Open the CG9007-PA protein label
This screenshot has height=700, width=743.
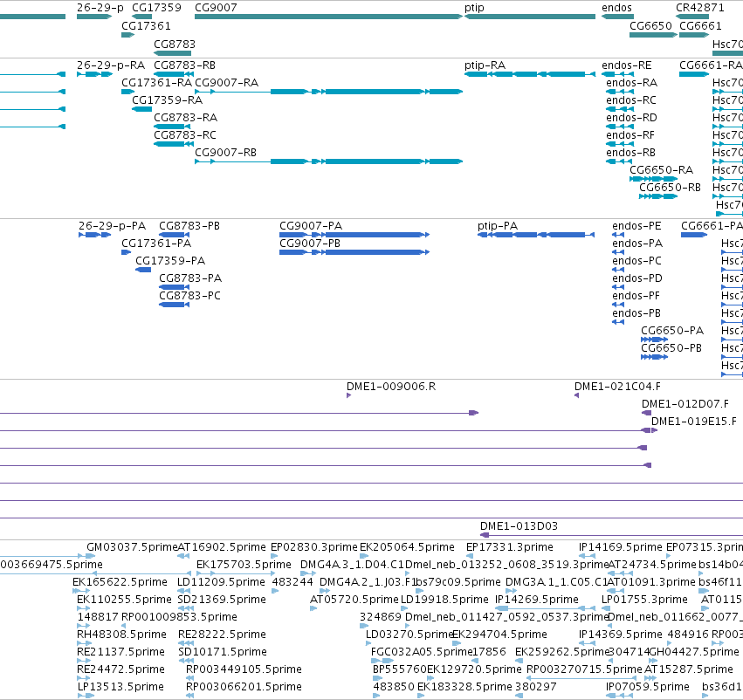(311, 226)
